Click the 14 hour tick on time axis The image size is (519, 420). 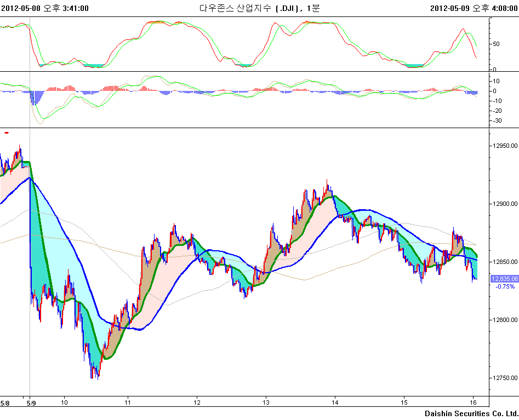click(335, 402)
